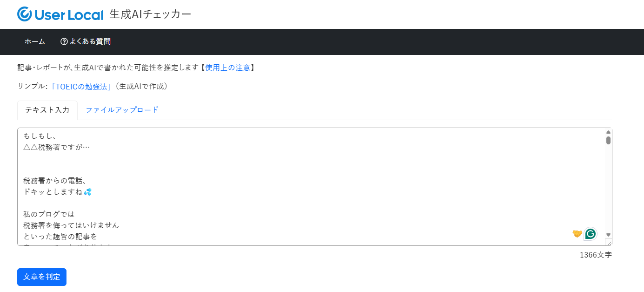Viewport: 644px width, 292px height.
Task: Click the handshake emoji icon
Action: (x=577, y=234)
